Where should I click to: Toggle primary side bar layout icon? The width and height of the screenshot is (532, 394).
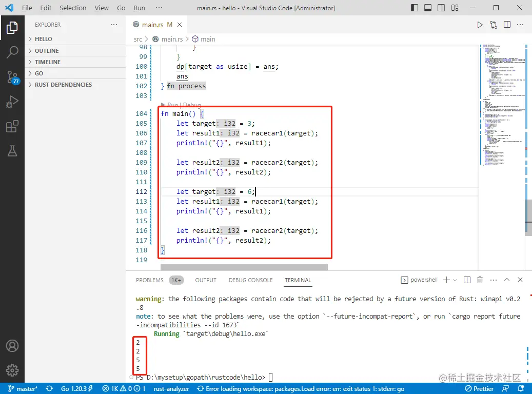415,8
